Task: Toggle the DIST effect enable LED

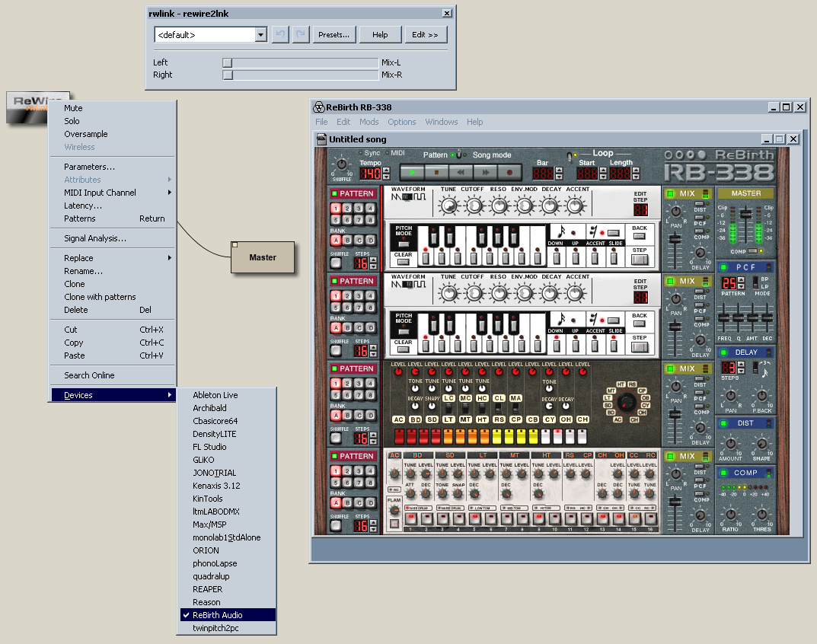Action: tap(723, 423)
